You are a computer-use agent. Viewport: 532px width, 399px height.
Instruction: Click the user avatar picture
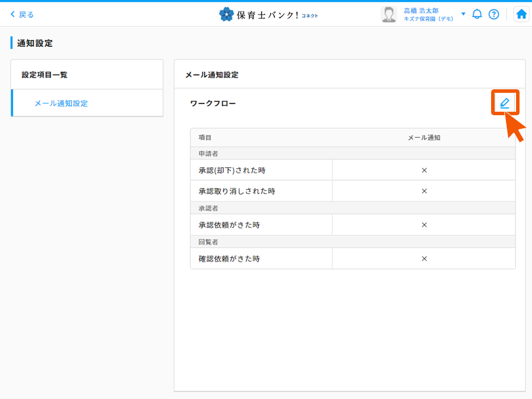(388, 14)
